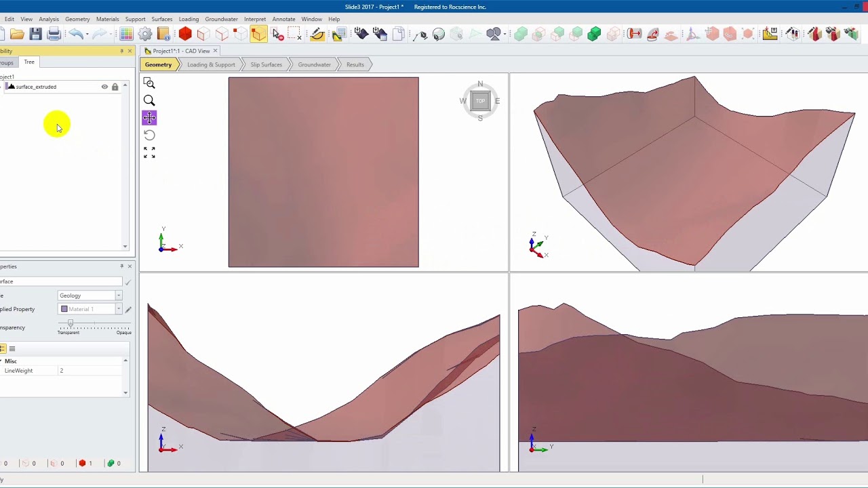
Task: Switch to categorized property view
Action: [x=3, y=348]
